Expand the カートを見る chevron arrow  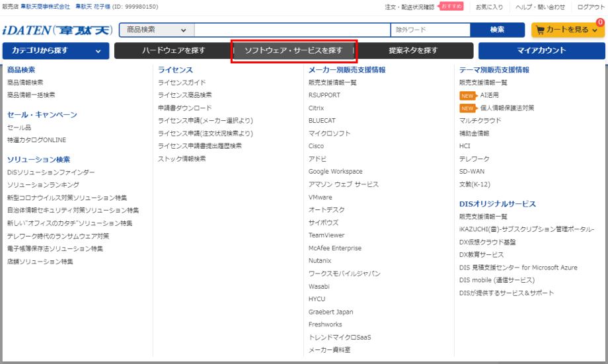tap(594, 30)
